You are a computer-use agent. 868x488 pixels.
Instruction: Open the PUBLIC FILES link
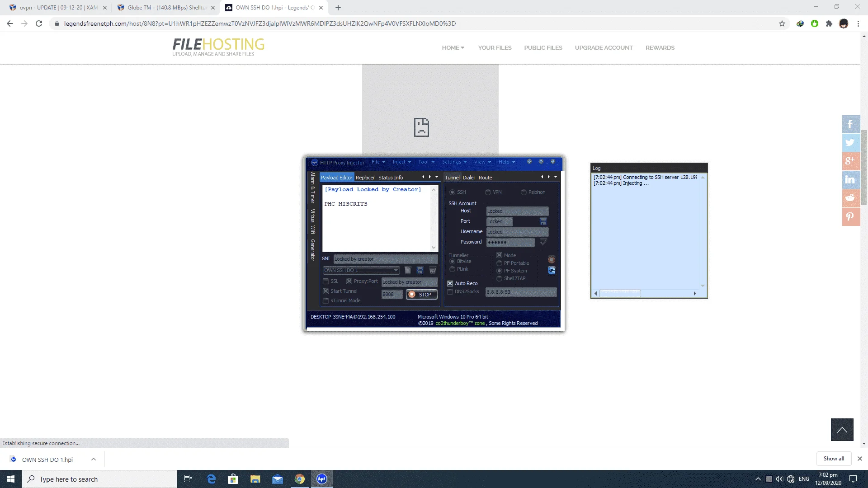click(x=543, y=48)
